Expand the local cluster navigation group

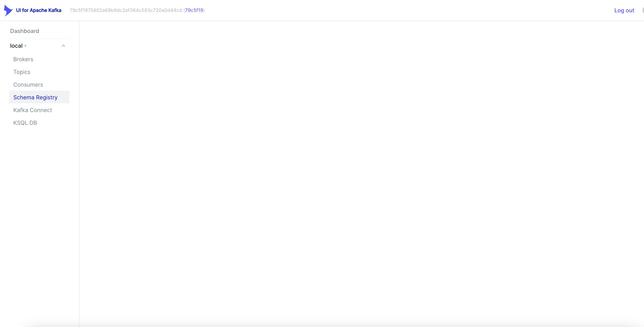point(63,46)
